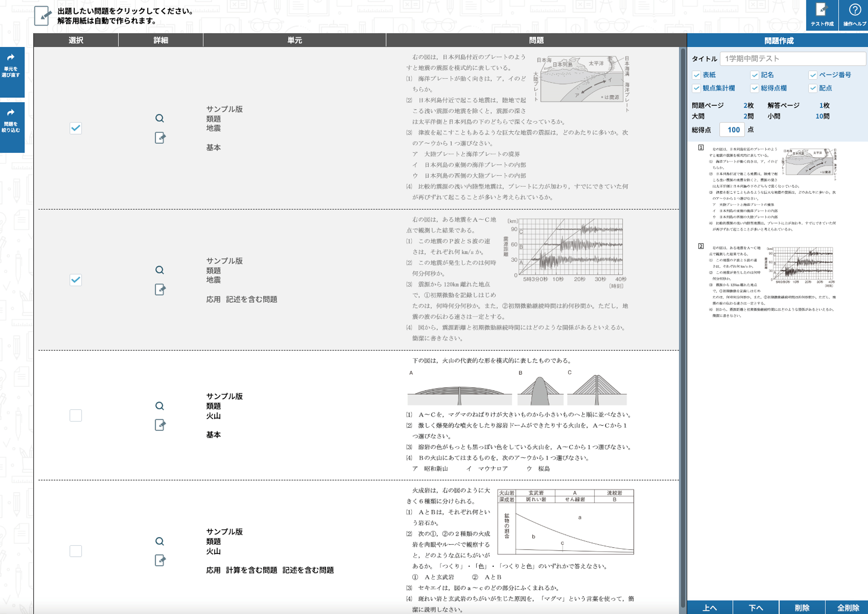Disable the ページ番号 checkbox
The image size is (868, 614).
(813, 75)
